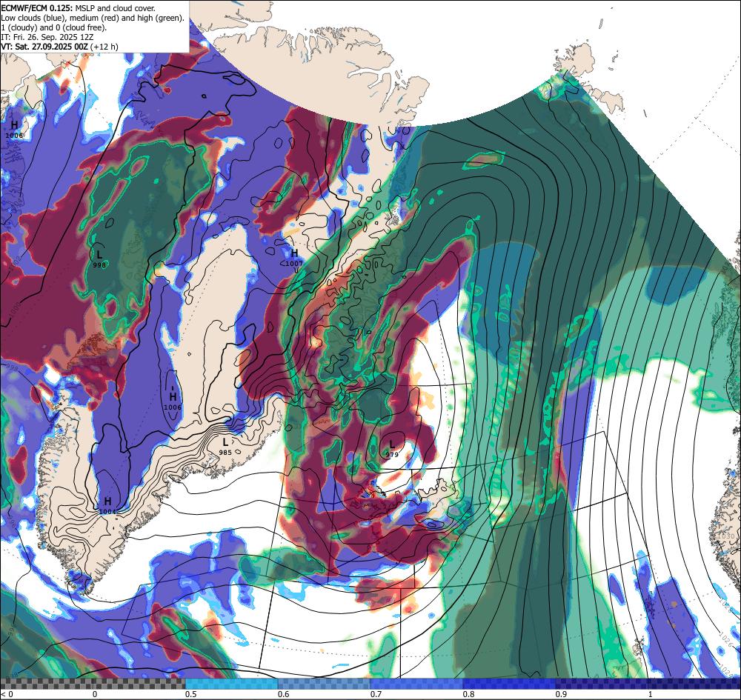741x700 pixels.
Task: Click the H 1007 high pressure marker
Action: [x=294, y=258]
